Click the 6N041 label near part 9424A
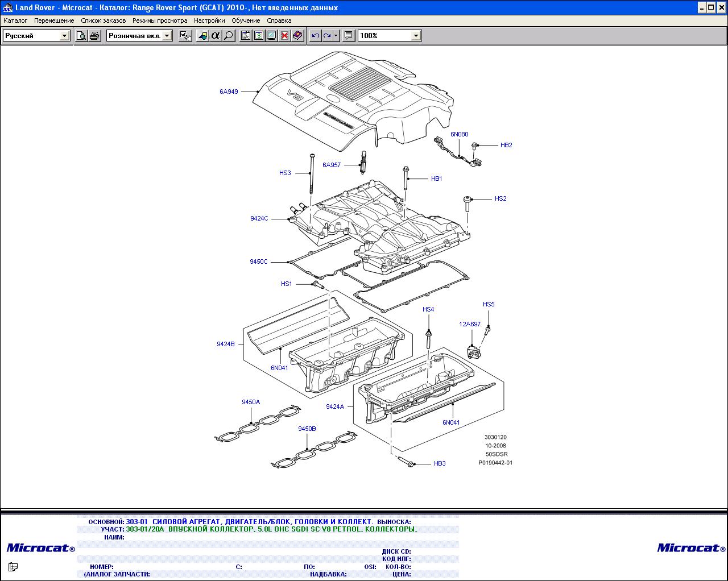The image size is (728, 581). coord(451,423)
